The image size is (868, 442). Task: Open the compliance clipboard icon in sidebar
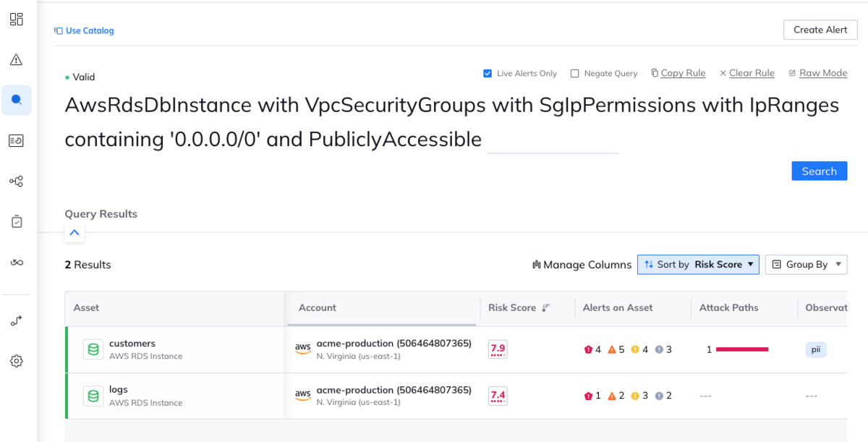(17, 221)
